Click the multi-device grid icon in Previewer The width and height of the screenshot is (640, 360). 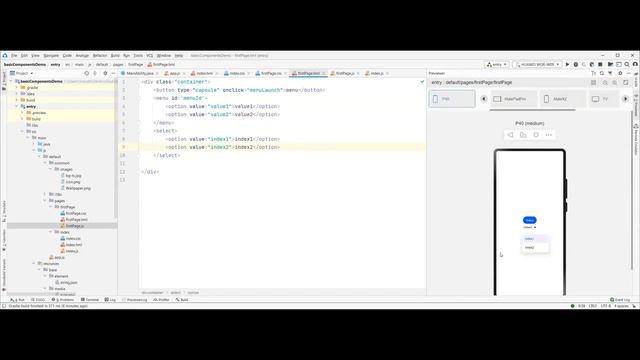click(x=593, y=82)
